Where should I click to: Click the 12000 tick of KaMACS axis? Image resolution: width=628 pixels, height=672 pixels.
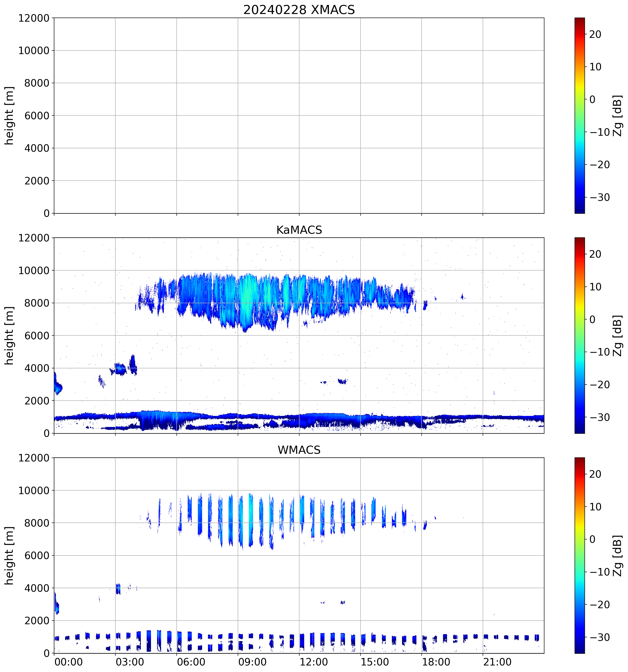[34, 238]
